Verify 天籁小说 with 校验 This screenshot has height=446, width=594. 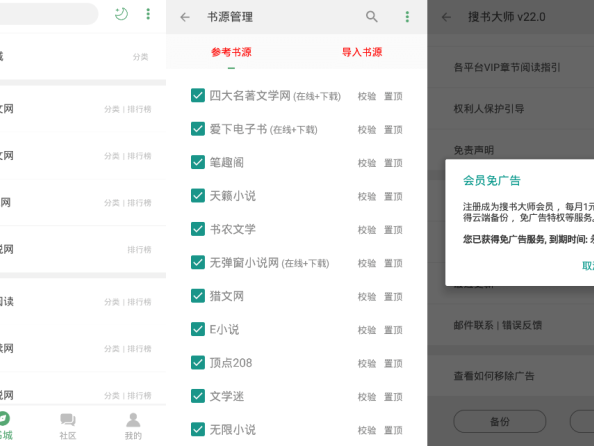tap(367, 196)
